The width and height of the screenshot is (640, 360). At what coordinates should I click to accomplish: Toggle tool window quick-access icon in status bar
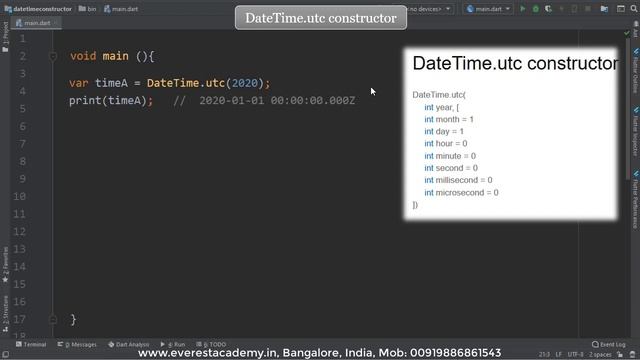tap(5, 354)
